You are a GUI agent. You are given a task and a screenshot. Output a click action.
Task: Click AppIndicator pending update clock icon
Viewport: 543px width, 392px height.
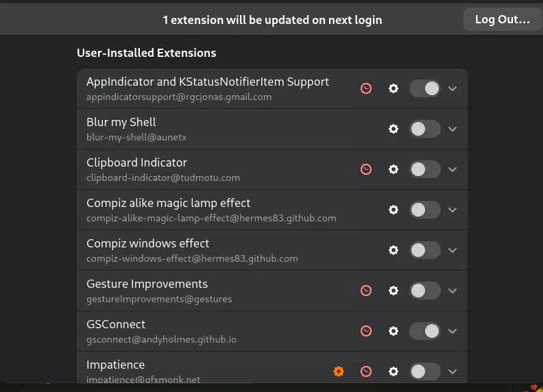tap(366, 88)
